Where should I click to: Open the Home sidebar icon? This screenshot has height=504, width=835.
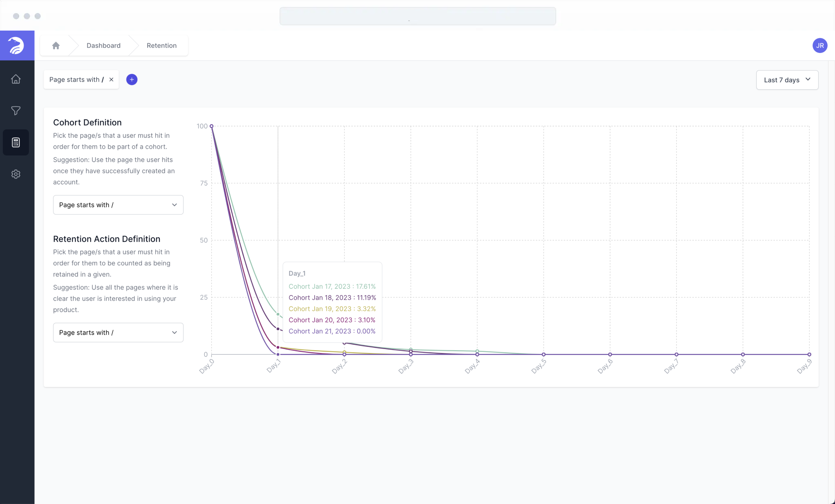(16, 79)
